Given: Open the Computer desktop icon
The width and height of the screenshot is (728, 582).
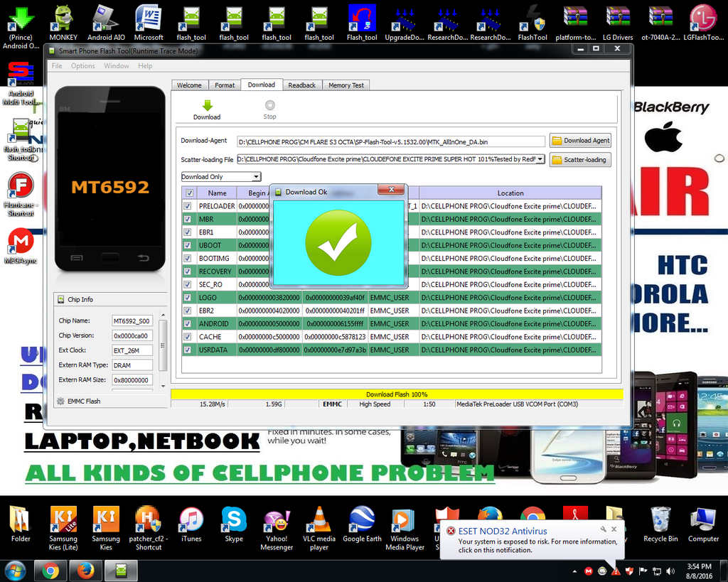Looking at the screenshot, I should 703,524.
